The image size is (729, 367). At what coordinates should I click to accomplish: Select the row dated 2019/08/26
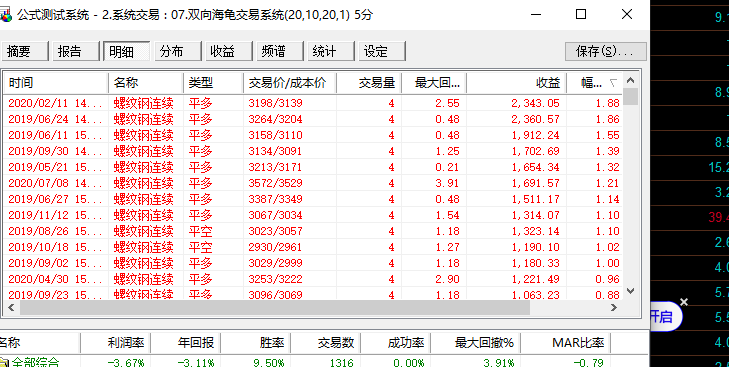pyautogui.click(x=314, y=231)
